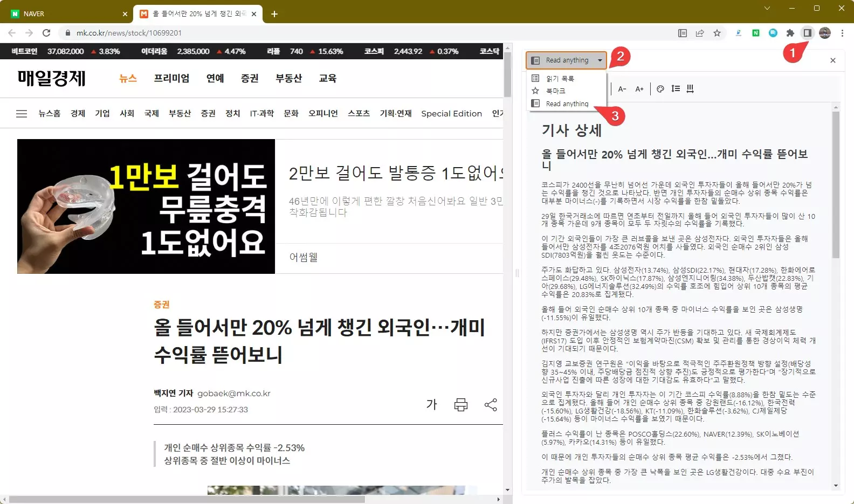Go to 국제 section
Viewport: 854px width, 504px height.
(151, 114)
